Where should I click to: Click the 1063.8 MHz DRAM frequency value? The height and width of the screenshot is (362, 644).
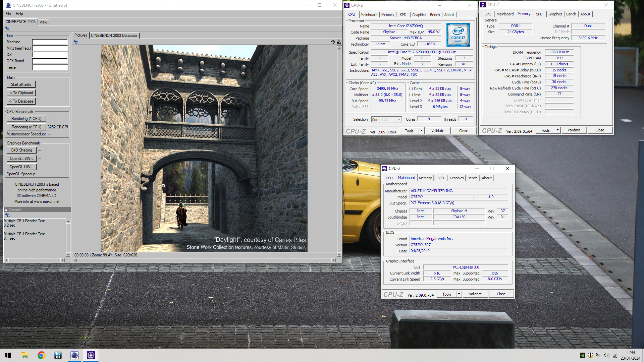559,52
